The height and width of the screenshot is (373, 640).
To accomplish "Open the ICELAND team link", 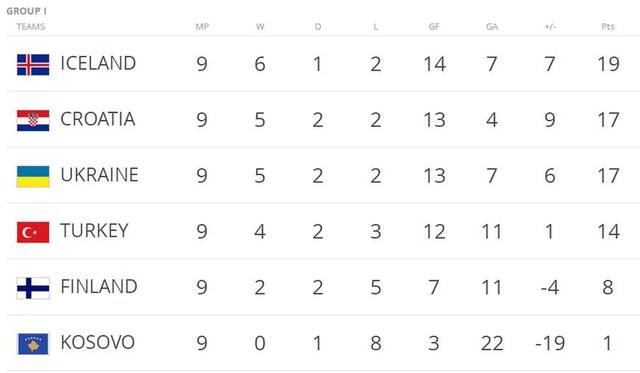I will coord(98,63).
